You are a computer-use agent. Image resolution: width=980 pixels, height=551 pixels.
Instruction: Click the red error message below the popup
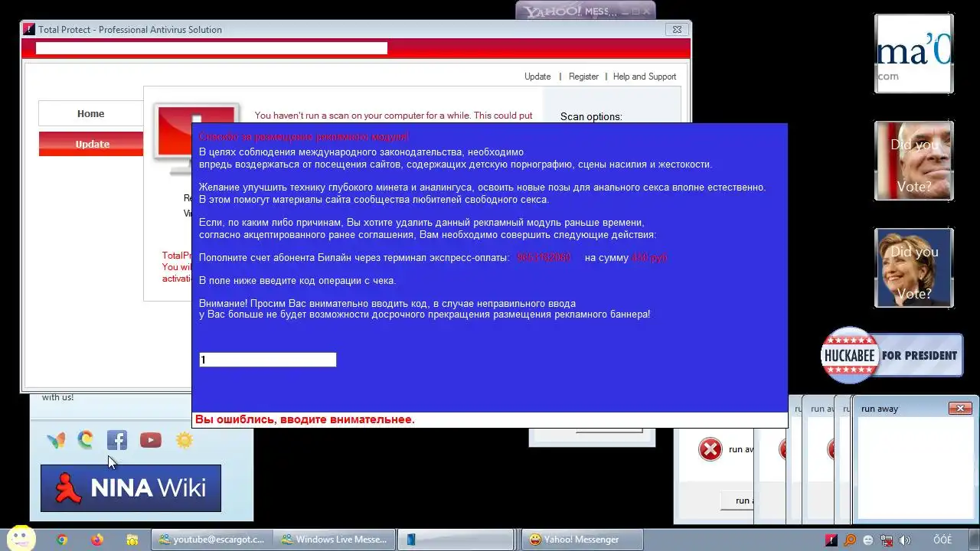[x=305, y=419]
